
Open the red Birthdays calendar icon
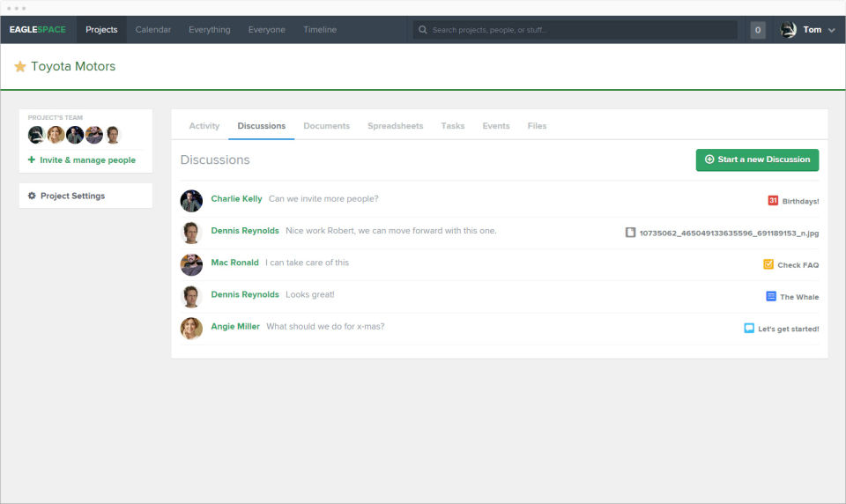(x=773, y=200)
